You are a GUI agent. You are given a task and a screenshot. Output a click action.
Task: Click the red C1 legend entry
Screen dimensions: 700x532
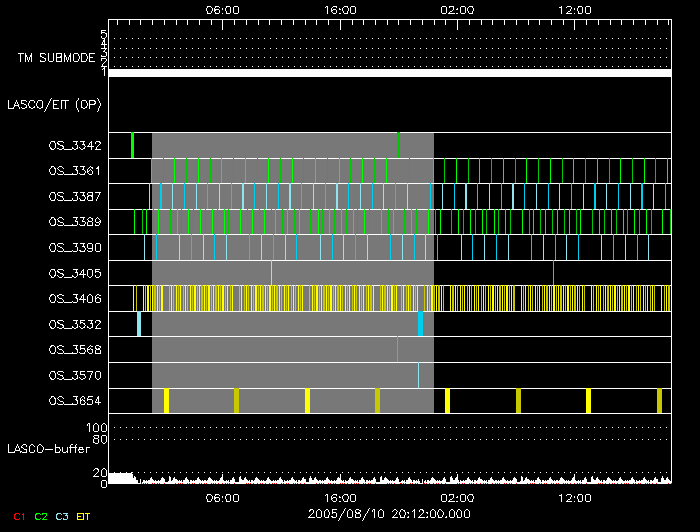18,516
